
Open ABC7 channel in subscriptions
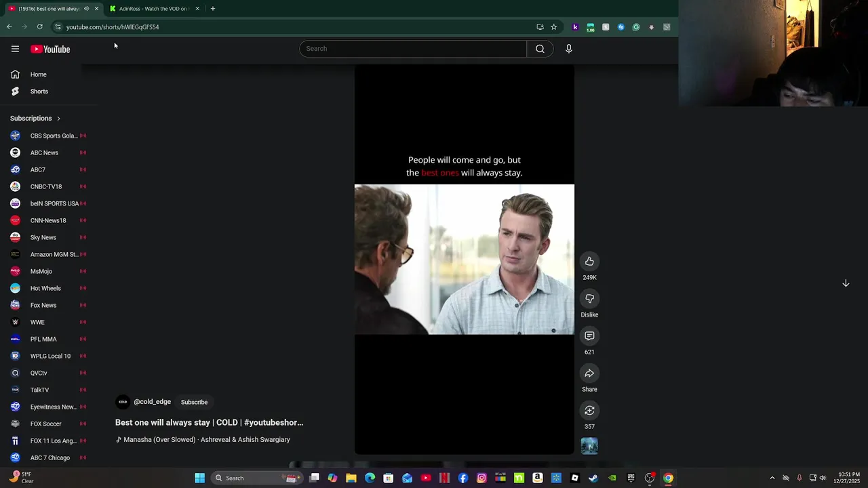(47, 169)
